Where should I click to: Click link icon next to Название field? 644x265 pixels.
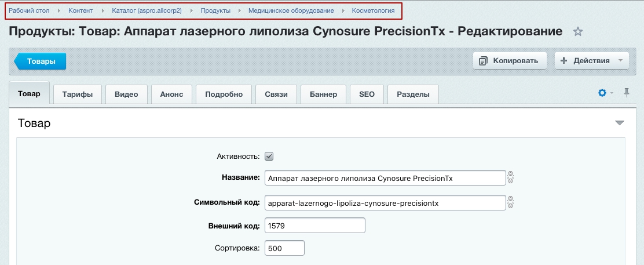point(511,178)
